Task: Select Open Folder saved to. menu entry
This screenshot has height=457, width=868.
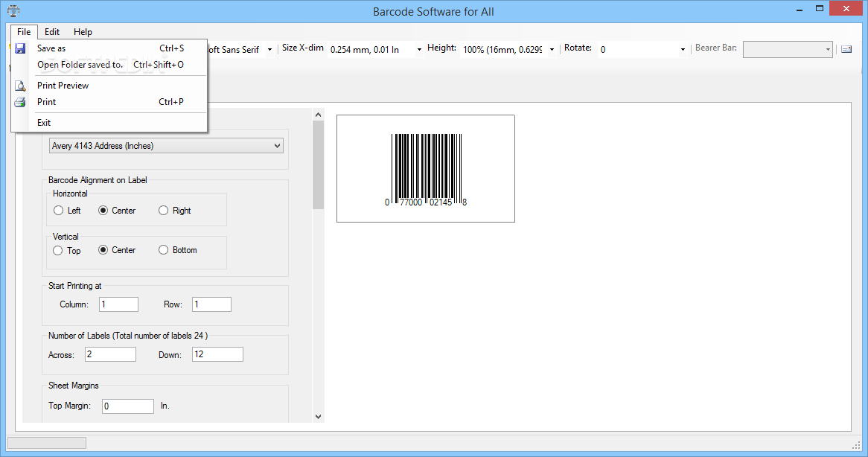Action: (x=109, y=65)
